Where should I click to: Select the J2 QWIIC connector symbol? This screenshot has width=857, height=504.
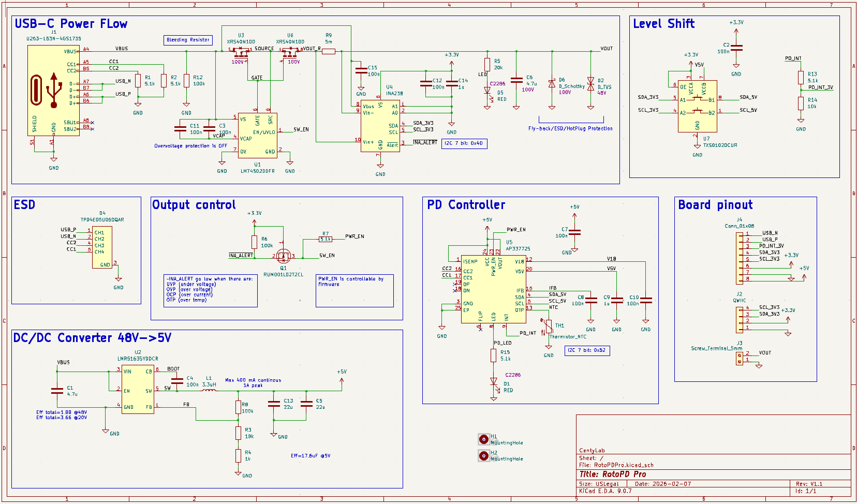(739, 320)
